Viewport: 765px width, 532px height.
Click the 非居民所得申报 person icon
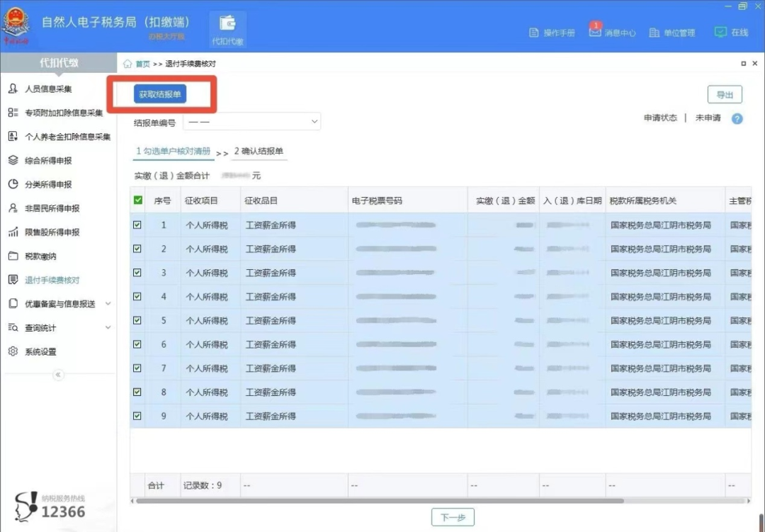pyautogui.click(x=13, y=208)
